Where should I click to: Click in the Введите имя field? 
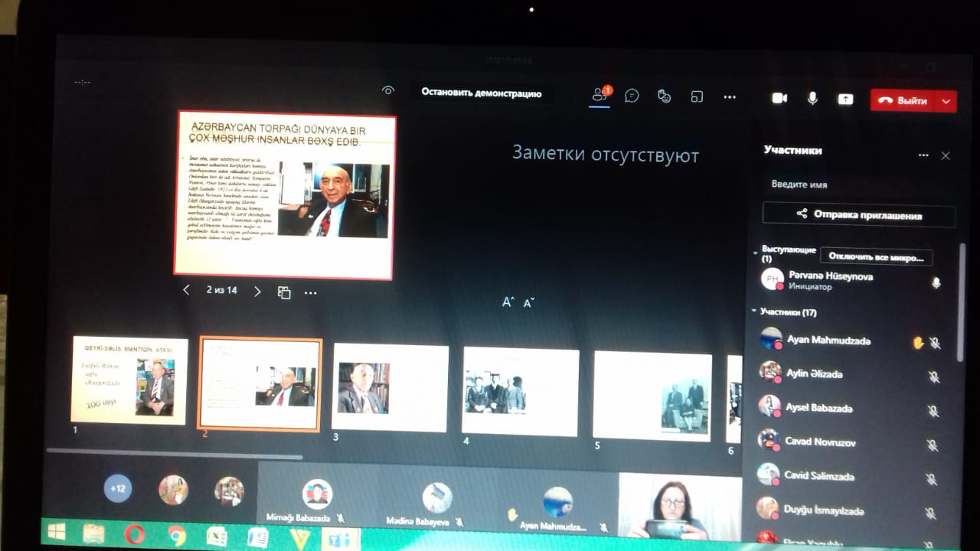[857, 184]
